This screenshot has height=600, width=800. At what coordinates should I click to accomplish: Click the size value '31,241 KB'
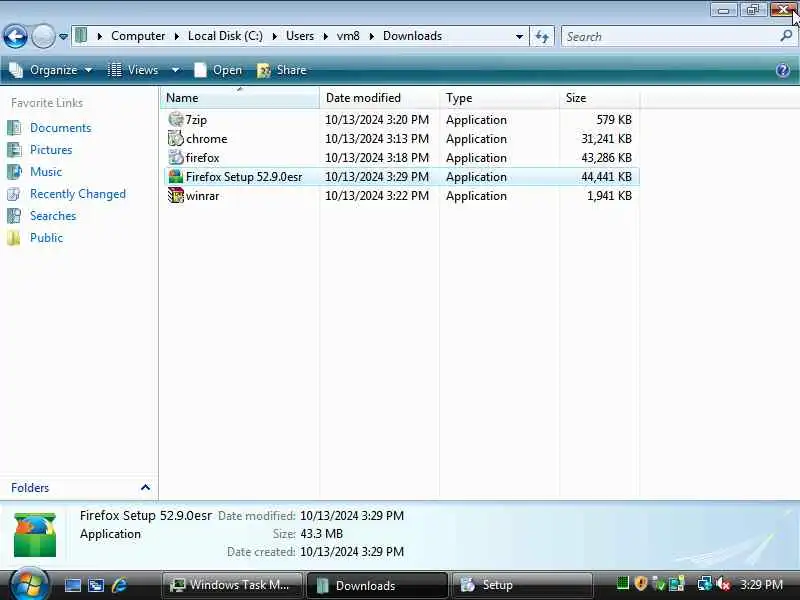coord(606,139)
